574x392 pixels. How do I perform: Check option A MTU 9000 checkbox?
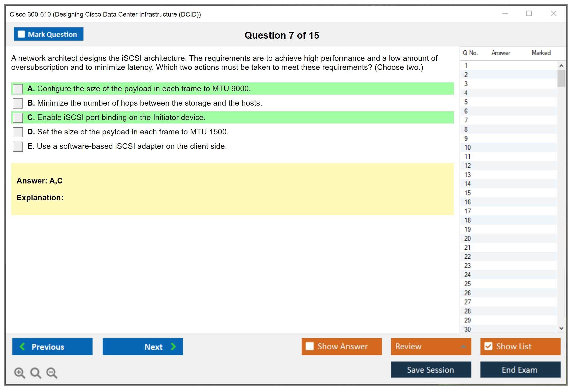[x=18, y=89]
